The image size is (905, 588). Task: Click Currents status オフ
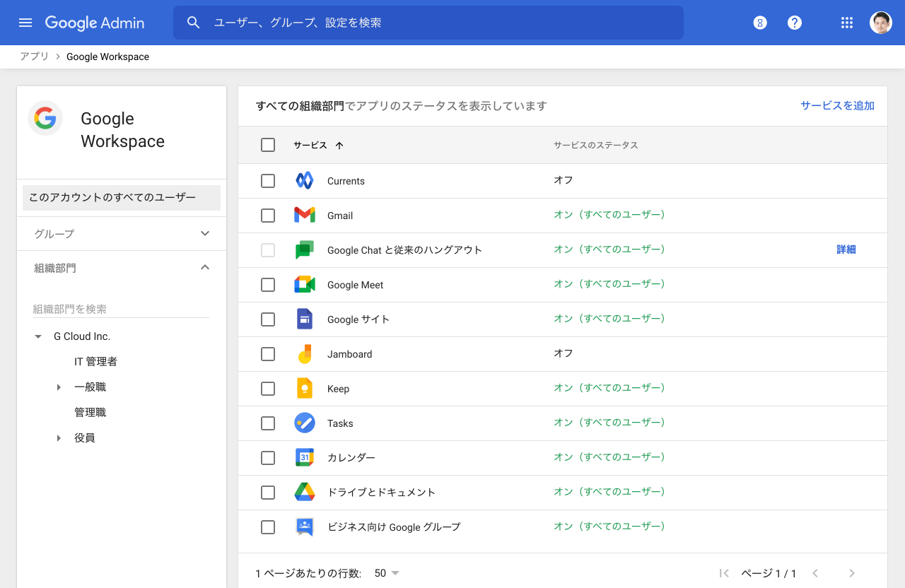click(x=563, y=180)
